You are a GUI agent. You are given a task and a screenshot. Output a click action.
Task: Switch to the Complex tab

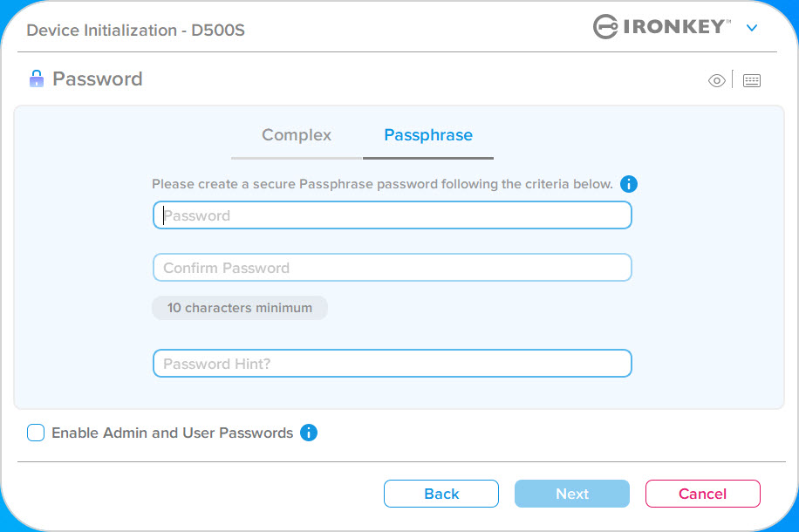(297, 135)
